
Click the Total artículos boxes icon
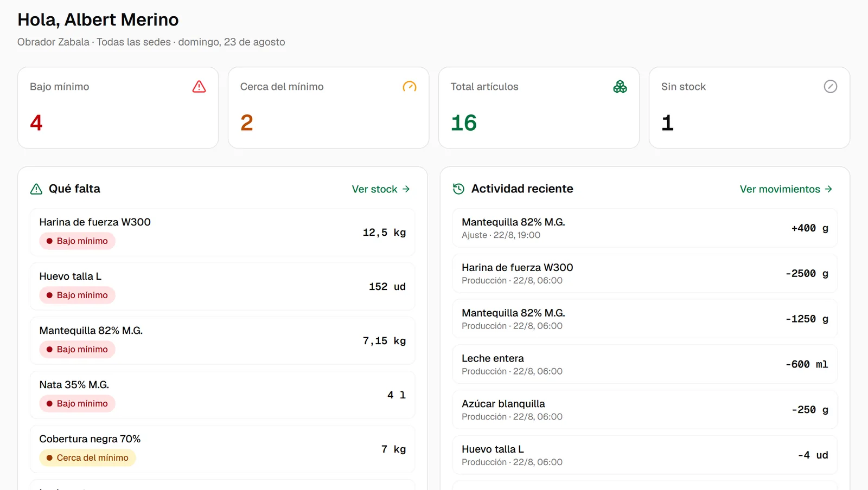(620, 87)
